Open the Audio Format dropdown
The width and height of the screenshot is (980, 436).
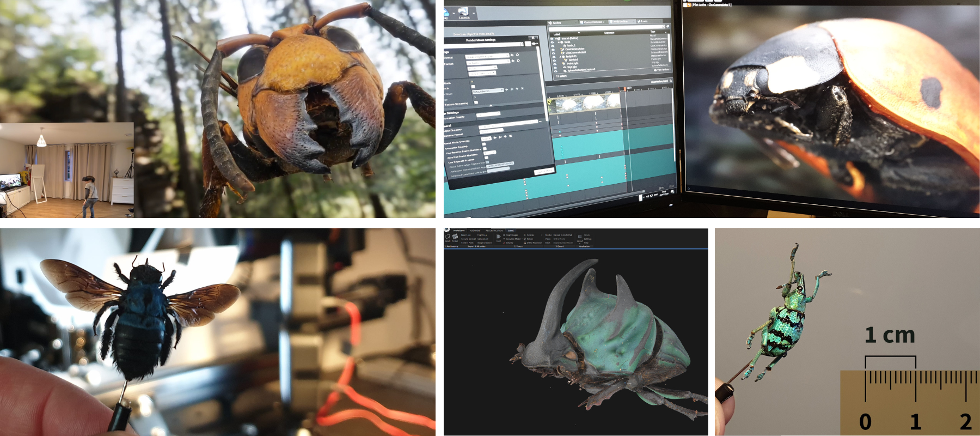point(488,63)
